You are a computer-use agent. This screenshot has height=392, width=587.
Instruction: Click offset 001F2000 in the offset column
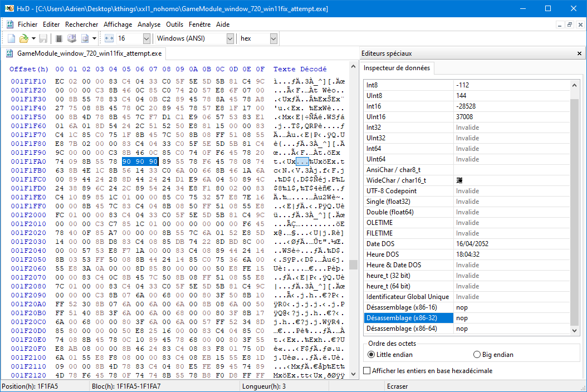tap(28, 215)
